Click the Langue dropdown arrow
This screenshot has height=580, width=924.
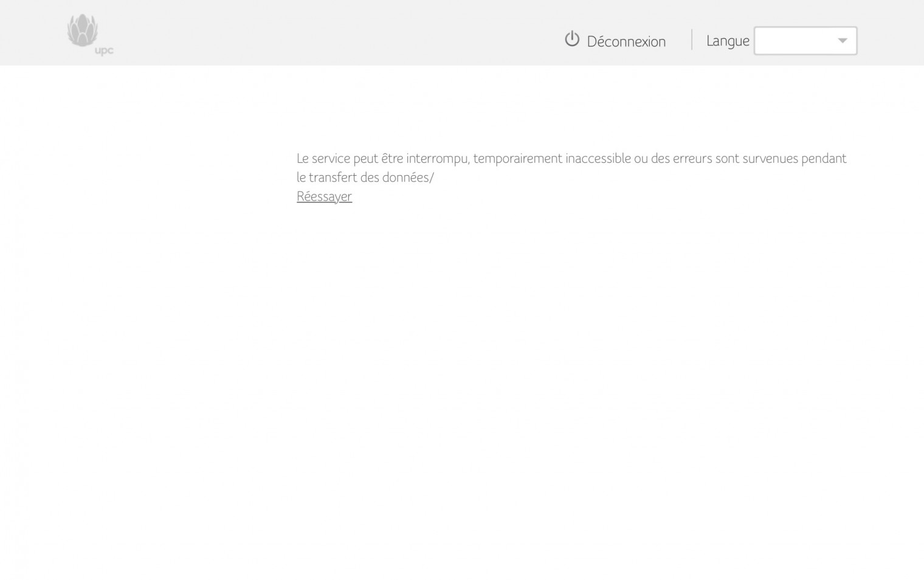coord(842,41)
